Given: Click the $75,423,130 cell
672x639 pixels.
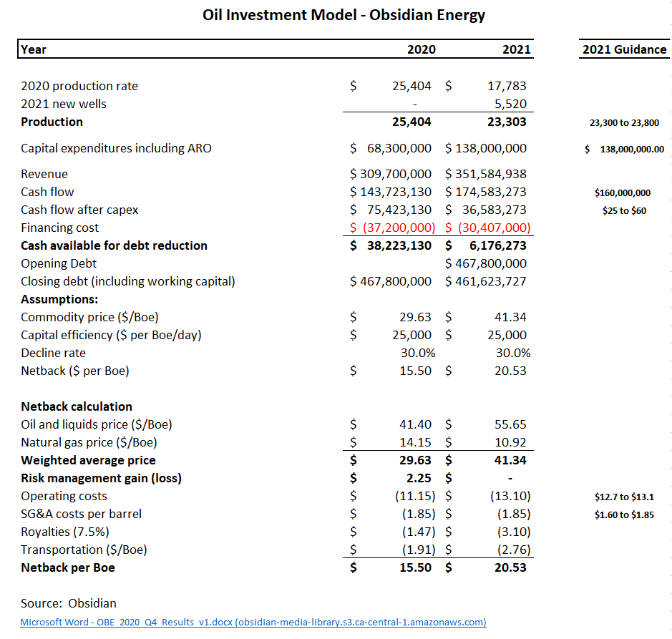Looking at the screenshot, I should [x=391, y=210].
